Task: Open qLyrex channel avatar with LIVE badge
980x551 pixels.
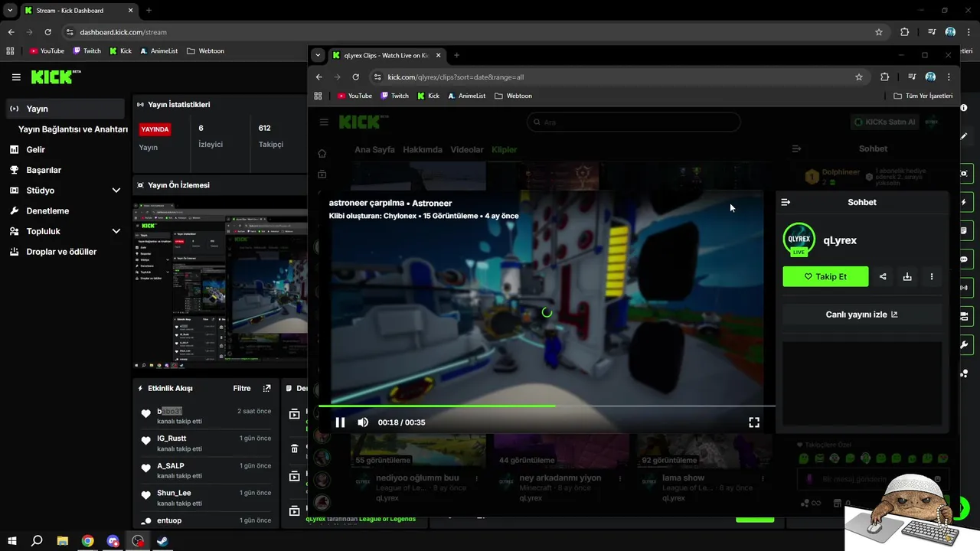Action: [x=799, y=240]
